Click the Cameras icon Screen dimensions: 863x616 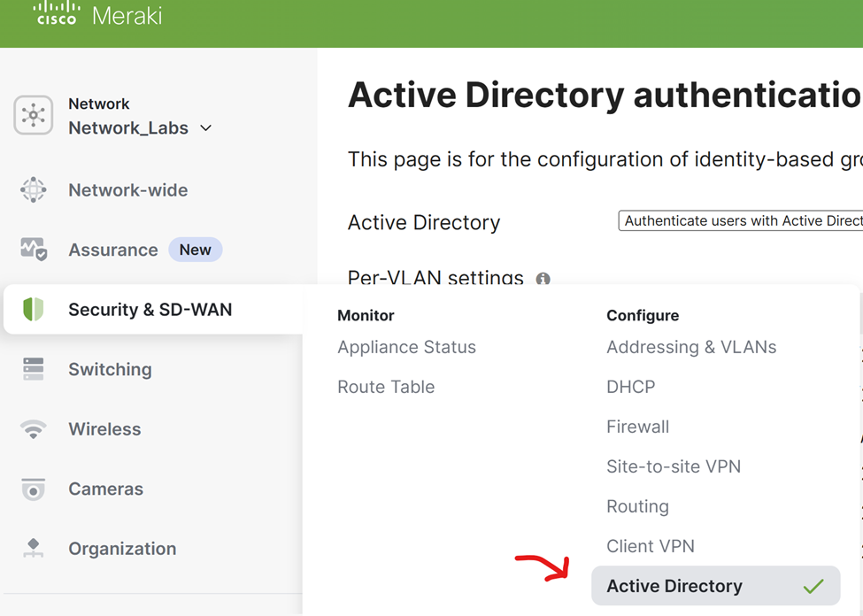(x=34, y=489)
